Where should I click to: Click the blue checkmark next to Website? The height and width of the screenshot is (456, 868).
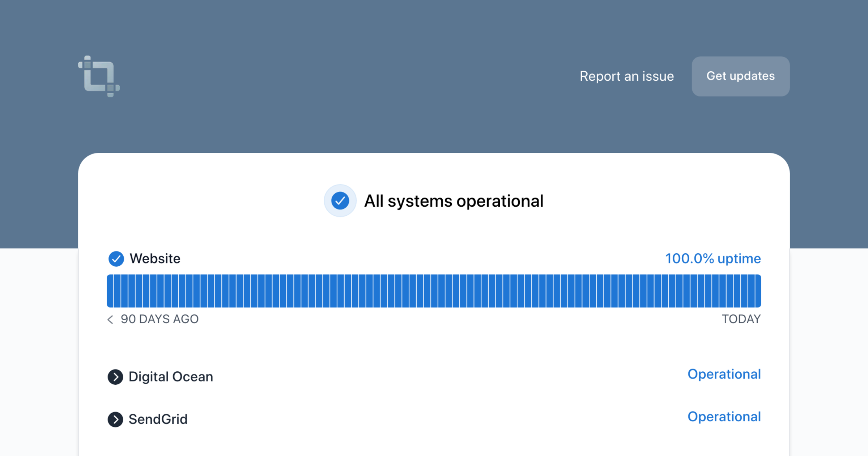click(x=116, y=259)
